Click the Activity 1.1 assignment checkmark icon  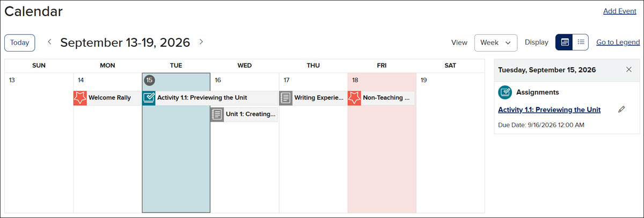coord(149,98)
